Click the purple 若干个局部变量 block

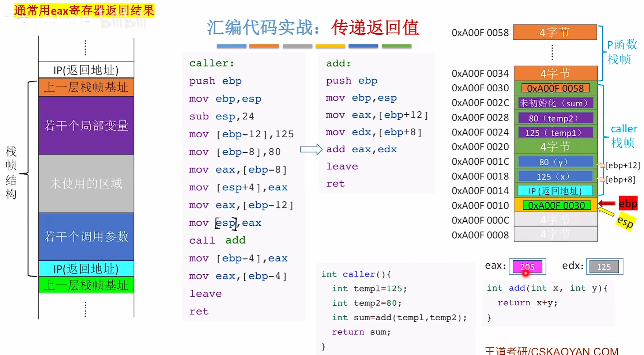86,125
